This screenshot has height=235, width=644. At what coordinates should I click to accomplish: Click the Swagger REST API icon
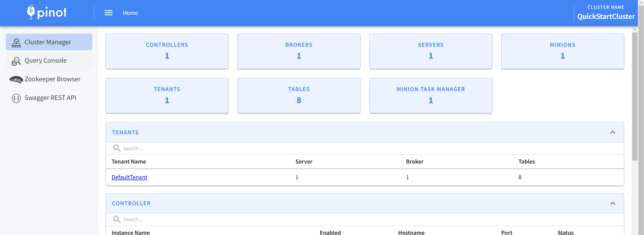tap(16, 98)
